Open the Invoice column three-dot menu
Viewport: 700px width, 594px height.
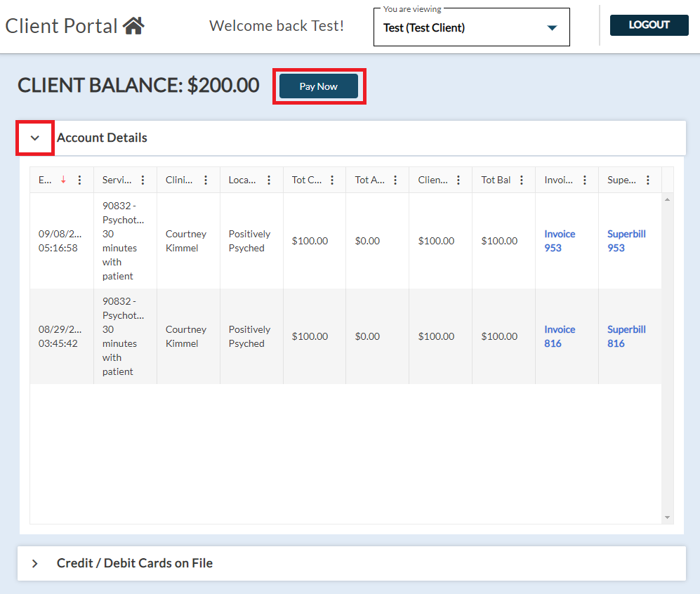click(x=585, y=180)
